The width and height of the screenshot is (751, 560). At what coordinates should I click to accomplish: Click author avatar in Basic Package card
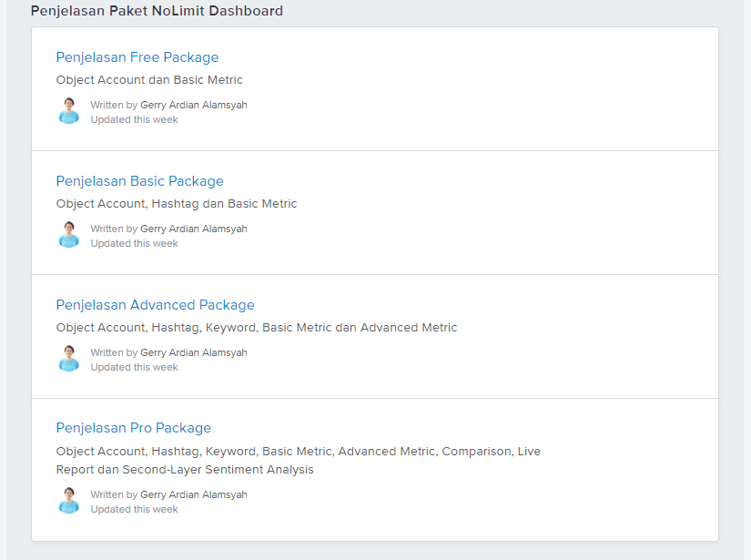(69, 235)
